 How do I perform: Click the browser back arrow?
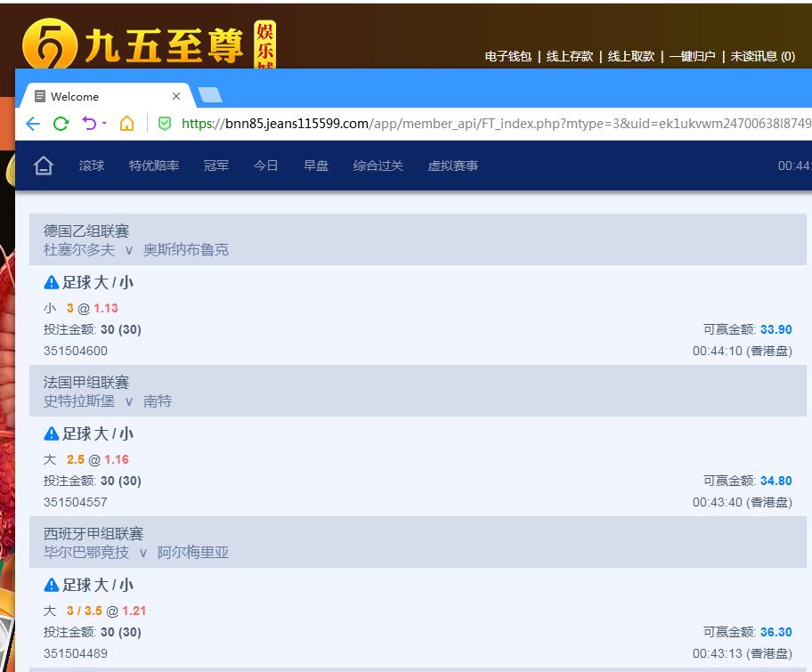pyautogui.click(x=33, y=124)
